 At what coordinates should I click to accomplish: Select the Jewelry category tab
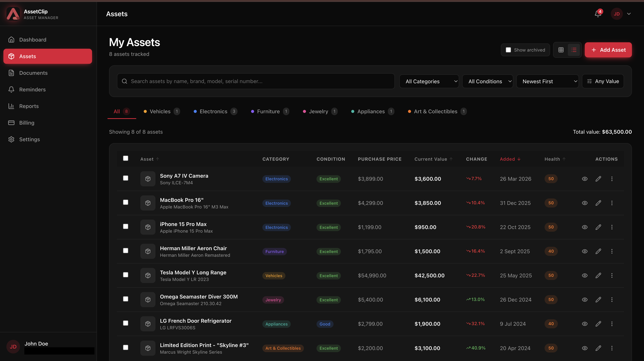click(x=320, y=111)
